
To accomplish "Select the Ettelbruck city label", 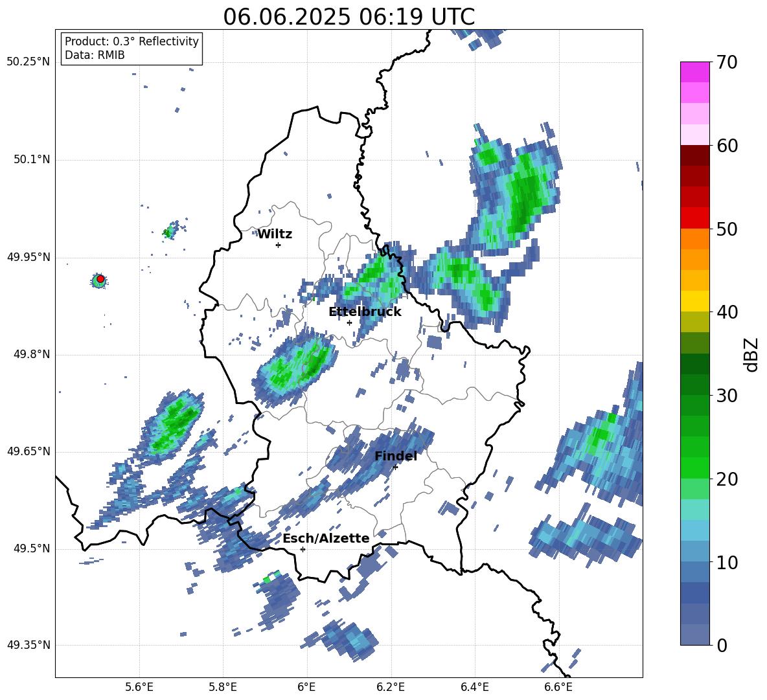I will coord(365,311).
